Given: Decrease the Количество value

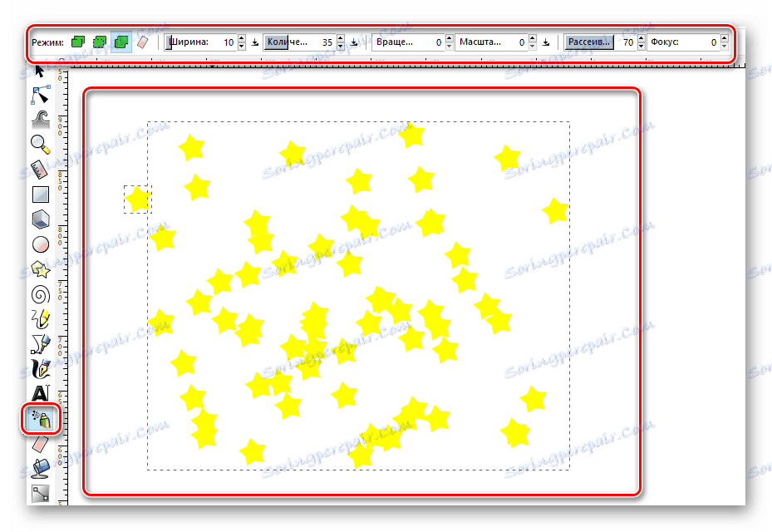Looking at the screenshot, I should click(x=340, y=47).
